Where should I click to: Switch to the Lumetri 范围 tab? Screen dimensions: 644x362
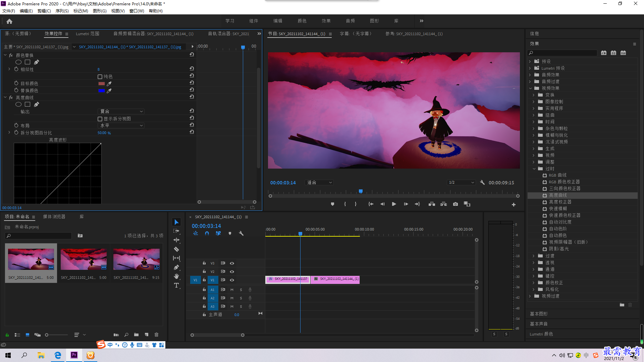pyautogui.click(x=88, y=34)
